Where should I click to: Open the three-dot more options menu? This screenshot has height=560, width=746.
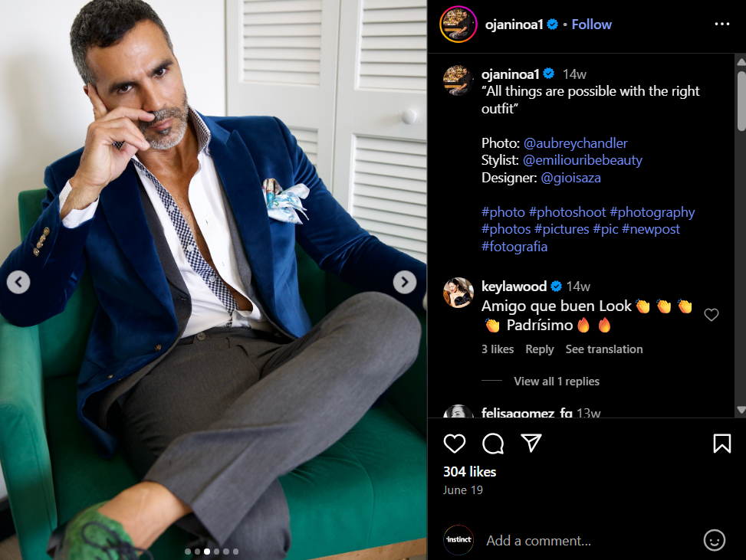point(721,25)
